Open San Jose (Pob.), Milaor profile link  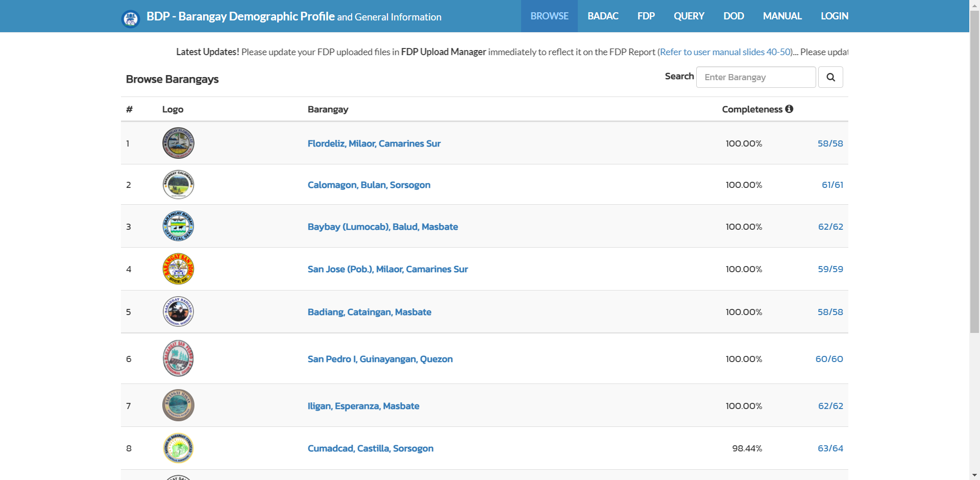388,269
